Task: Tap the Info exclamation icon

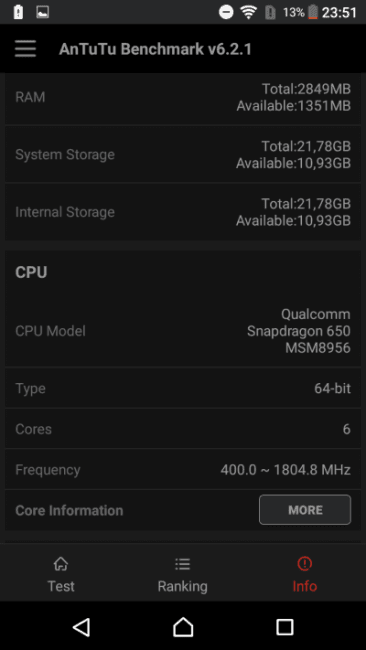Action: (305, 563)
